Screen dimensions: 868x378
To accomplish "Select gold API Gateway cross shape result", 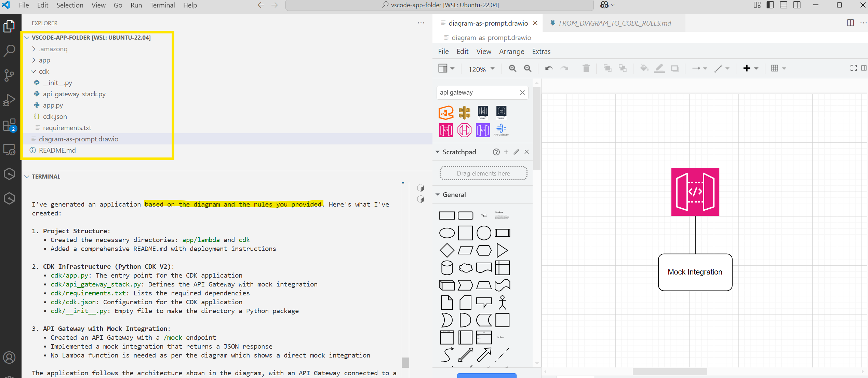I will pyautogui.click(x=464, y=112).
